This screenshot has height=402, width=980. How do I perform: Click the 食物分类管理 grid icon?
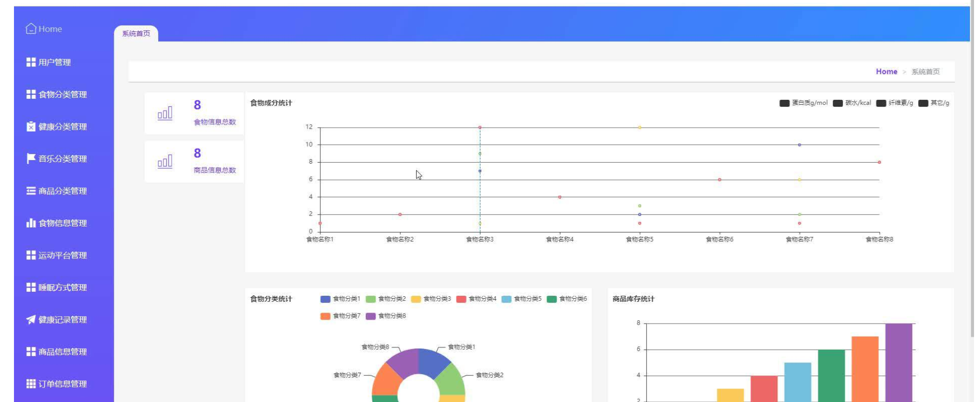(31, 94)
